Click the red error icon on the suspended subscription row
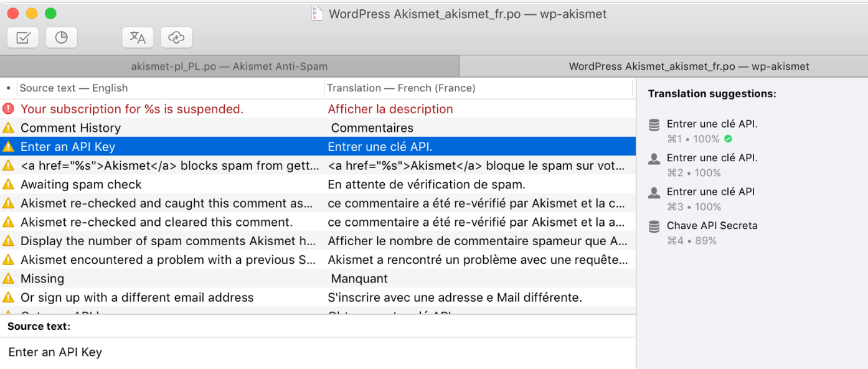868x369 pixels. coord(9,109)
